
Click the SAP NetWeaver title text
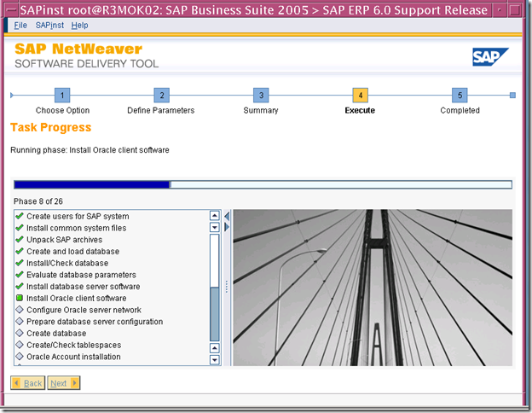coord(78,49)
